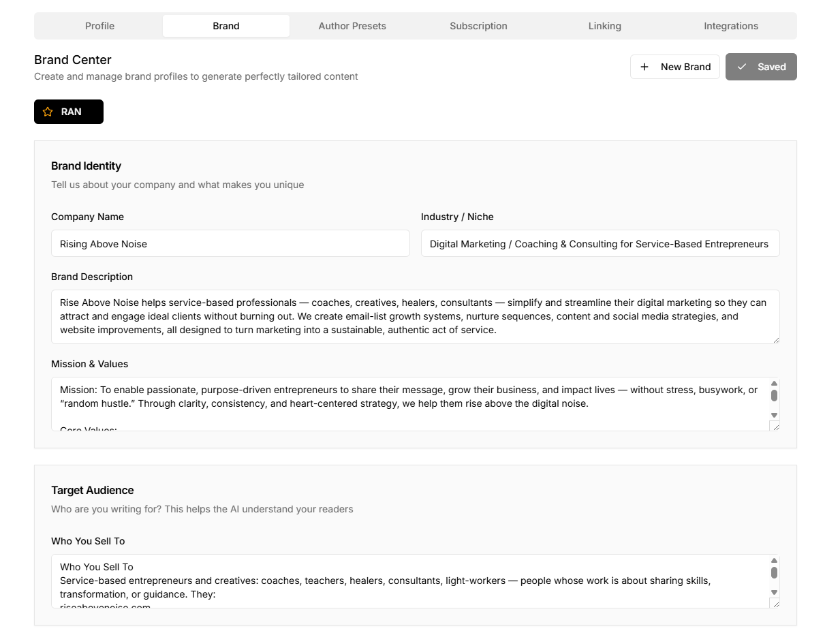Click resize handle of Mission & Values textarea
This screenshot has height=633, width=840.
coord(775,427)
